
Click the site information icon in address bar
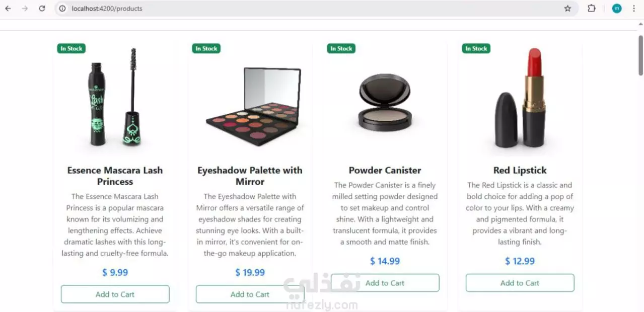(62, 9)
